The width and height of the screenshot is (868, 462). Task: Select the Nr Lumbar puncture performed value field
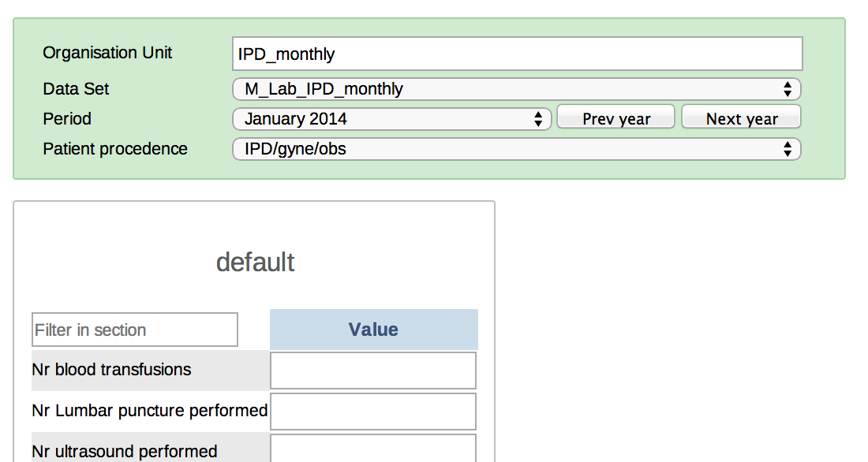coord(373,412)
